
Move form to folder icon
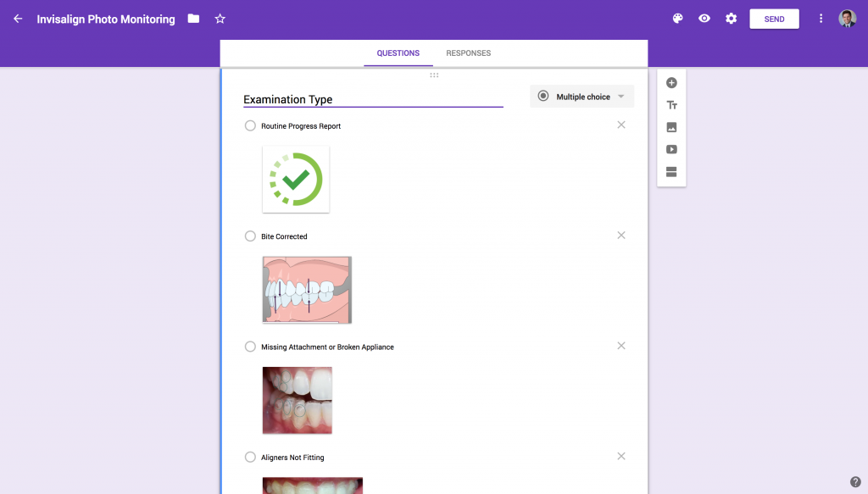click(x=193, y=19)
